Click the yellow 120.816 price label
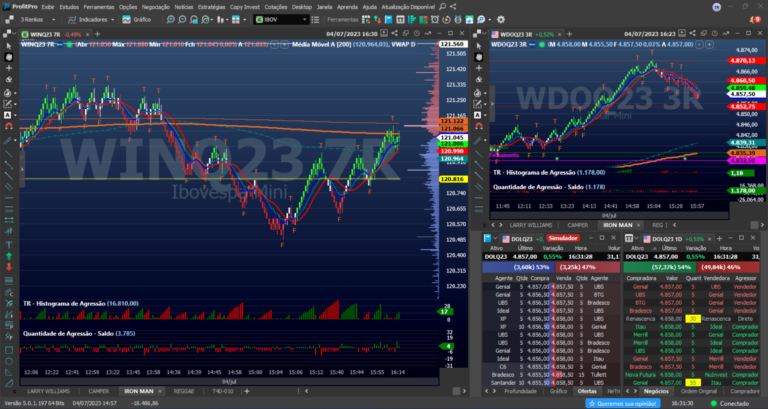Image resolution: width=768 pixels, height=409 pixels. click(454, 179)
